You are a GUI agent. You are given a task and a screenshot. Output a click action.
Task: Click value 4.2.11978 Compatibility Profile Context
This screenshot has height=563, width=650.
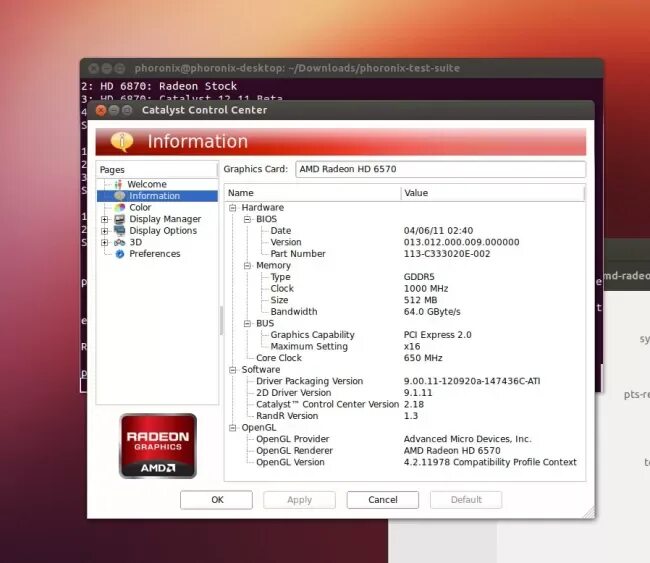tap(490, 462)
